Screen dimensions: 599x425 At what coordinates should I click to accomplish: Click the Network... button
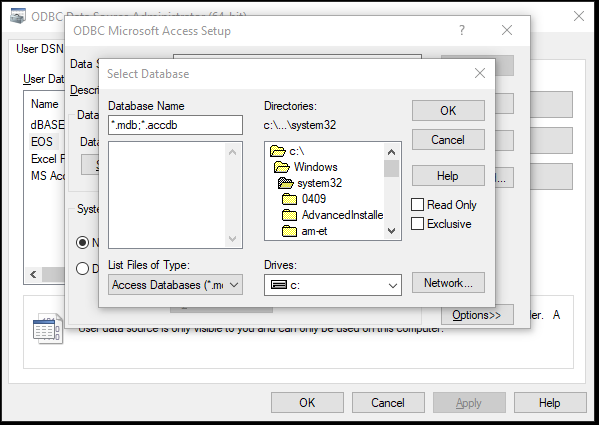(448, 283)
